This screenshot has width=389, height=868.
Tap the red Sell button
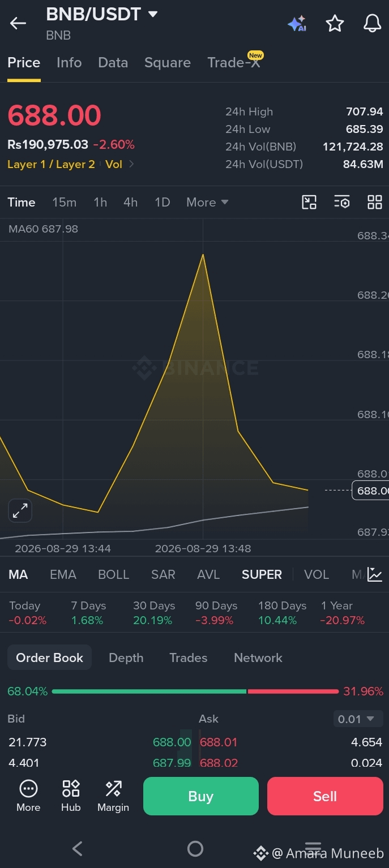[x=325, y=796]
